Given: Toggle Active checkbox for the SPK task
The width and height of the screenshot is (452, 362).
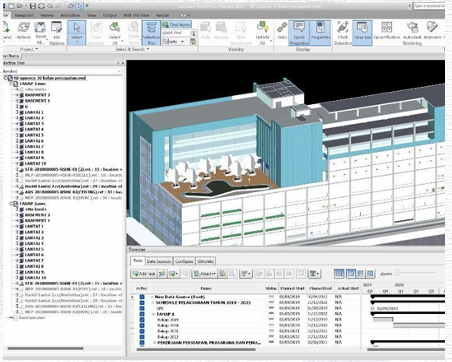Looking at the screenshot, I should [x=142, y=308].
